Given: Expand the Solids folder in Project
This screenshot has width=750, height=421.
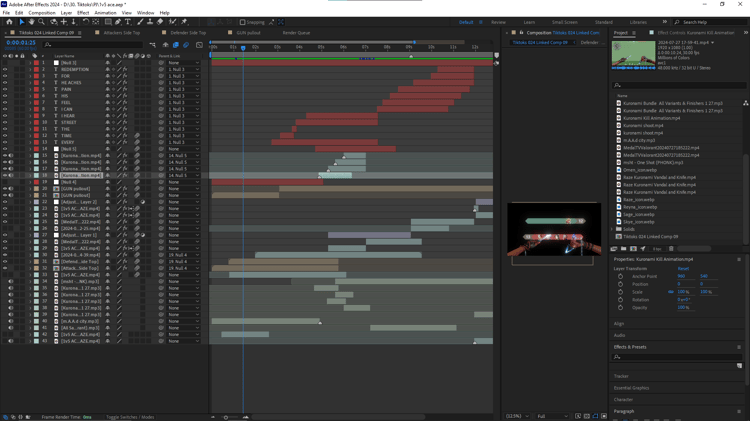Looking at the screenshot, I should click(x=613, y=229).
